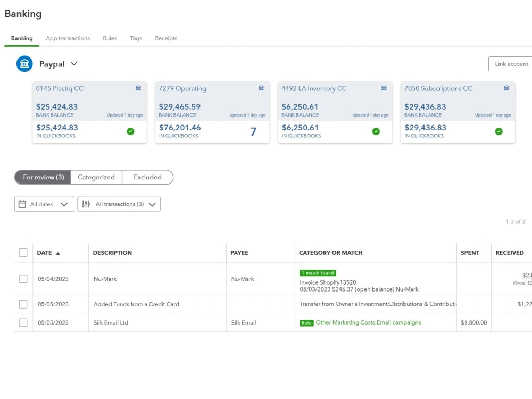
Task: Switch to the Banking tab
Action: pyautogui.click(x=22, y=38)
